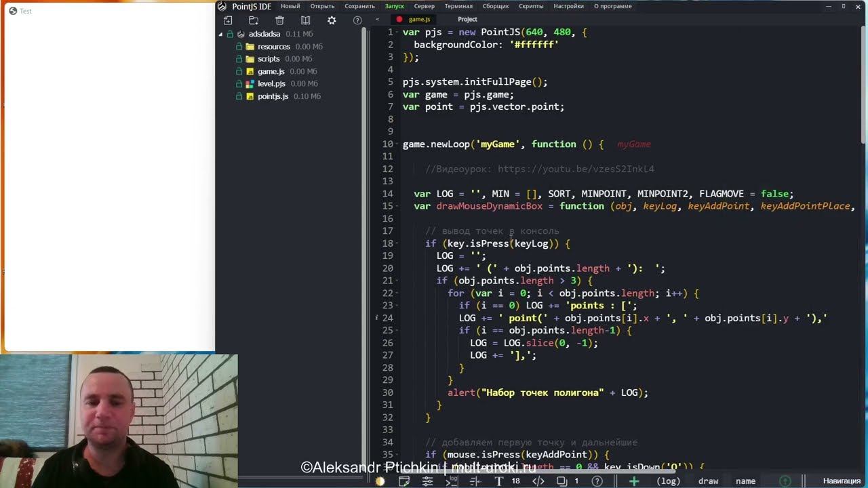Click the PointJS IDE logo icon
868x488 pixels.
pyautogui.click(x=222, y=6)
